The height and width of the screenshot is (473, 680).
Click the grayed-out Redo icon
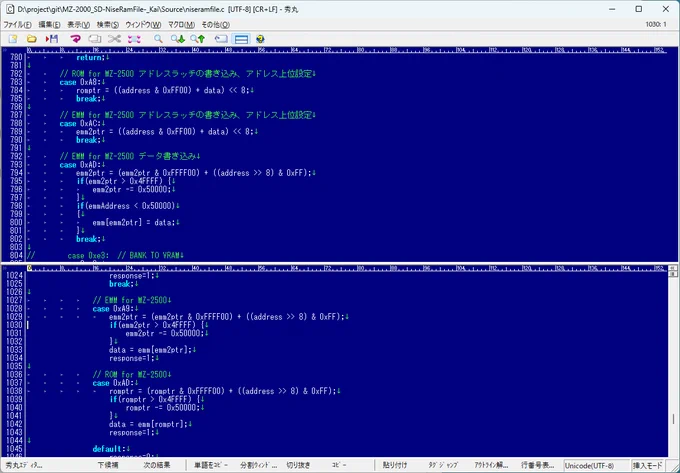(95, 39)
